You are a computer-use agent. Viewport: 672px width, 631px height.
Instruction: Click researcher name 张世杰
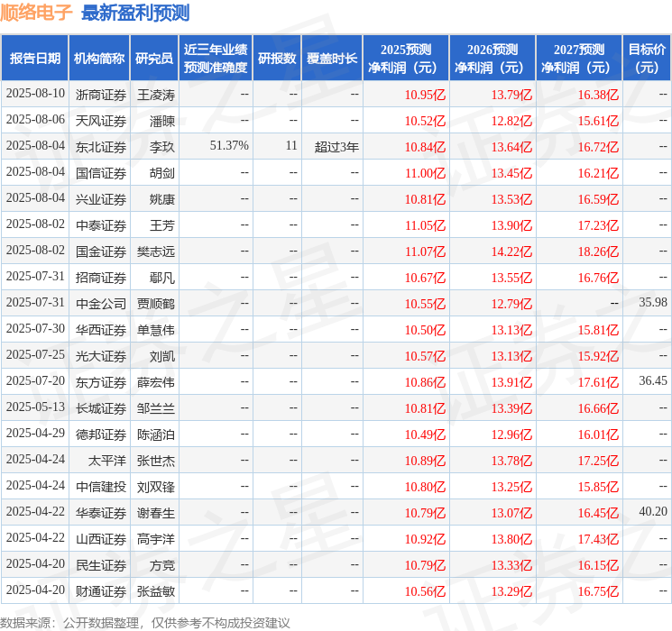(x=155, y=461)
